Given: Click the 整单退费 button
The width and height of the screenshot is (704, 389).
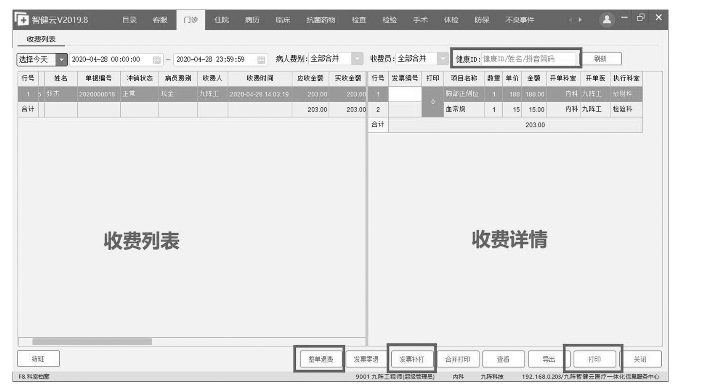Looking at the screenshot, I should pos(321,359).
